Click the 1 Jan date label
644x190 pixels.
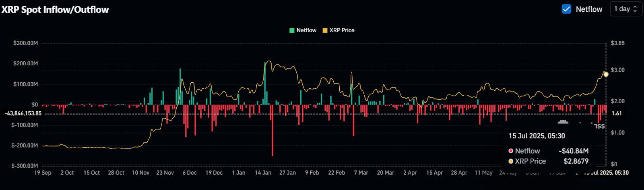pyautogui.click(x=239, y=173)
